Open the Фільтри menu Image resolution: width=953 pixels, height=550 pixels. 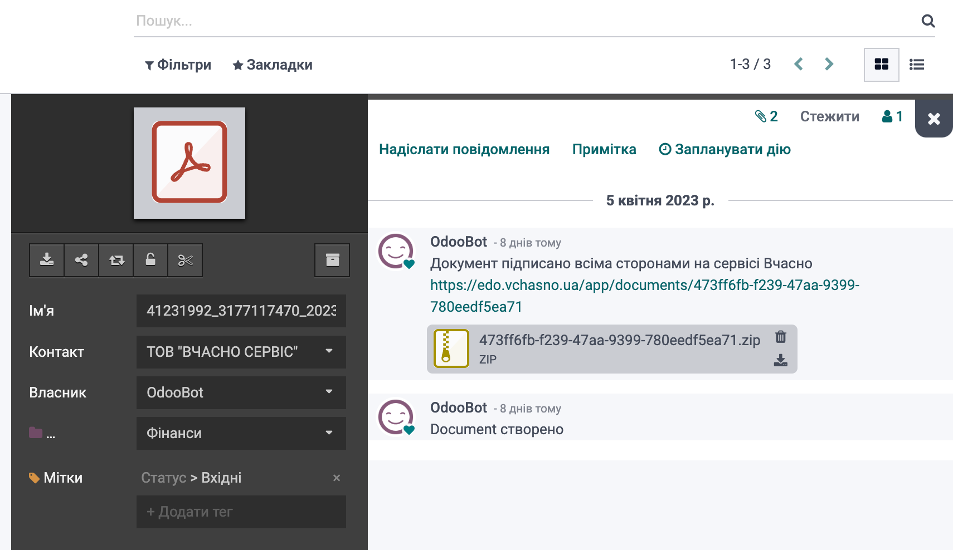(178, 65)
